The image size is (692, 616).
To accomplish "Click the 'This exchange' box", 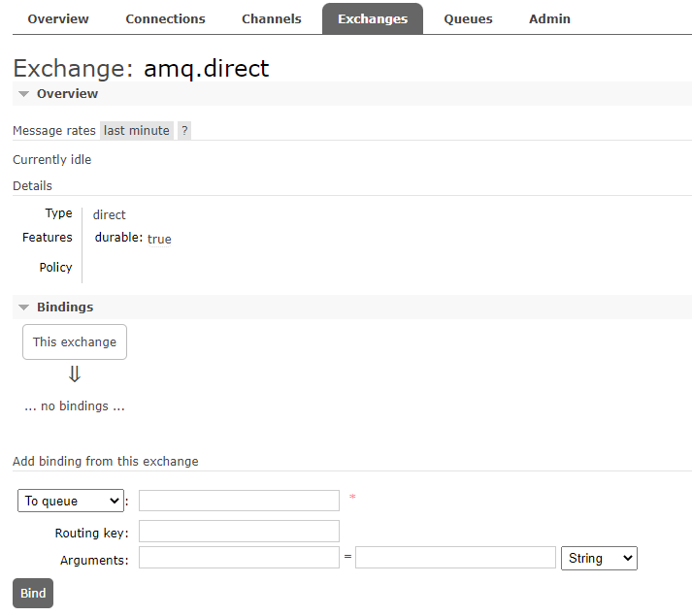I will (75, 342).
